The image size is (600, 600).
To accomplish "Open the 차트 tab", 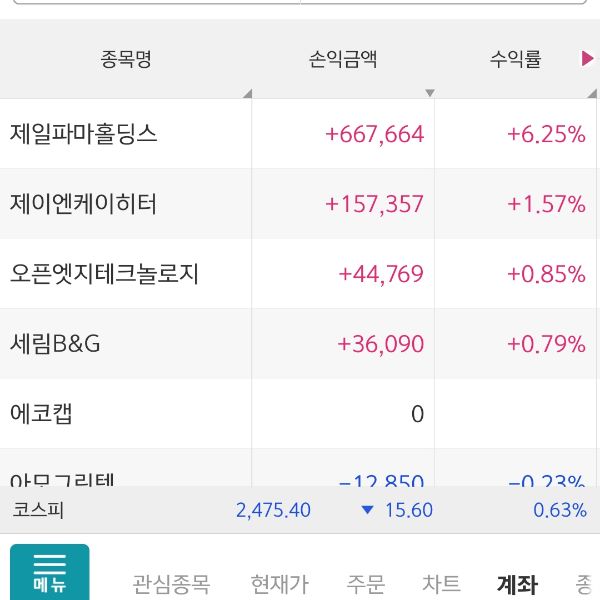I will click(x=441, y=584).
